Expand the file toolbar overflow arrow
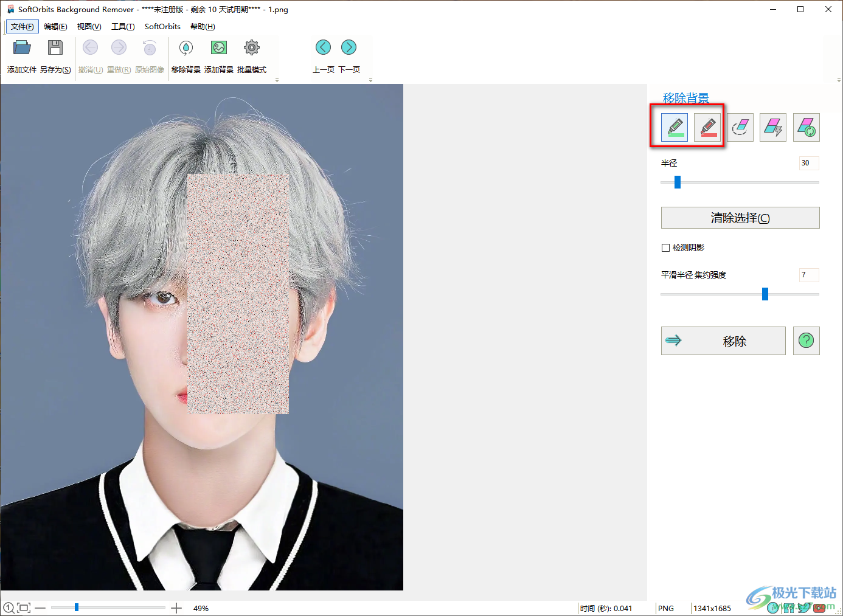Screen dimensions: 843x616 [x=277, y=80]
